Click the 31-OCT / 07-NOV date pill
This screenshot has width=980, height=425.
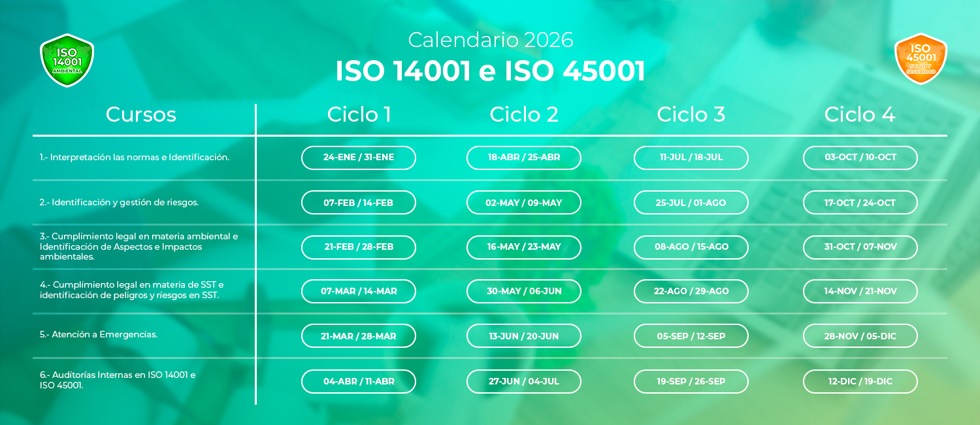coord(860,247)
